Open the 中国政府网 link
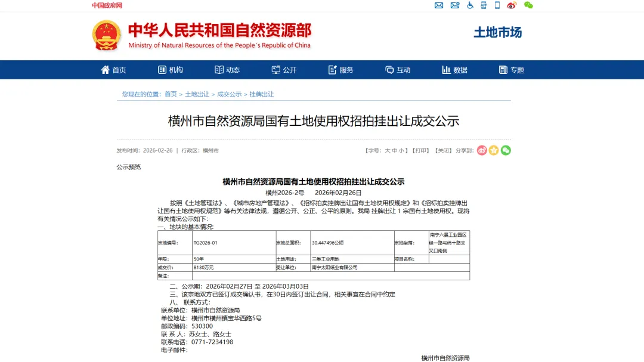Viewport: 644px width, 362px height. tap(107, 5)
